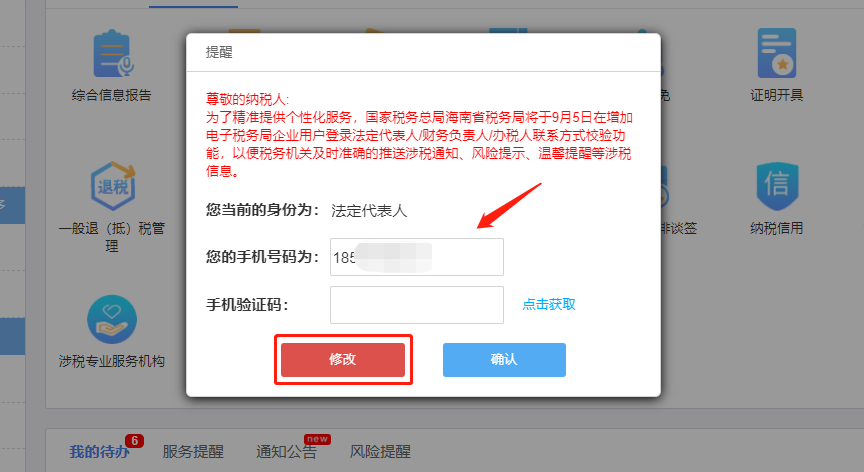Click the 综合信息报告 text label
The image size is (864, 472).
[x=111, y=95]
